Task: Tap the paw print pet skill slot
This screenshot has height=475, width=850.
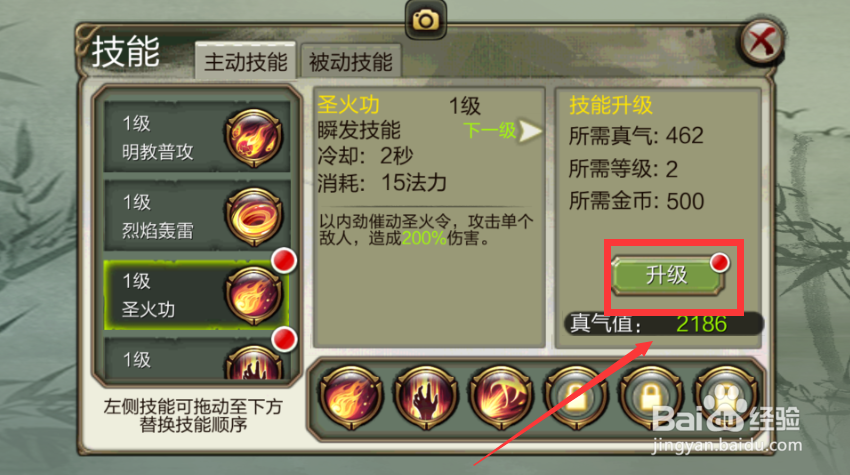Action: (x=726, y=397)
